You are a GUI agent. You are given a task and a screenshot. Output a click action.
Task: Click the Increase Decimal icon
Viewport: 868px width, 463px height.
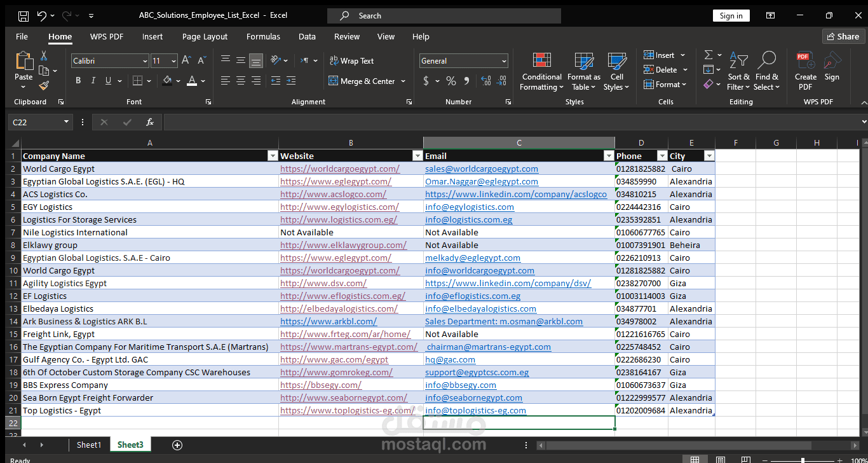click(x=485, y=81)
